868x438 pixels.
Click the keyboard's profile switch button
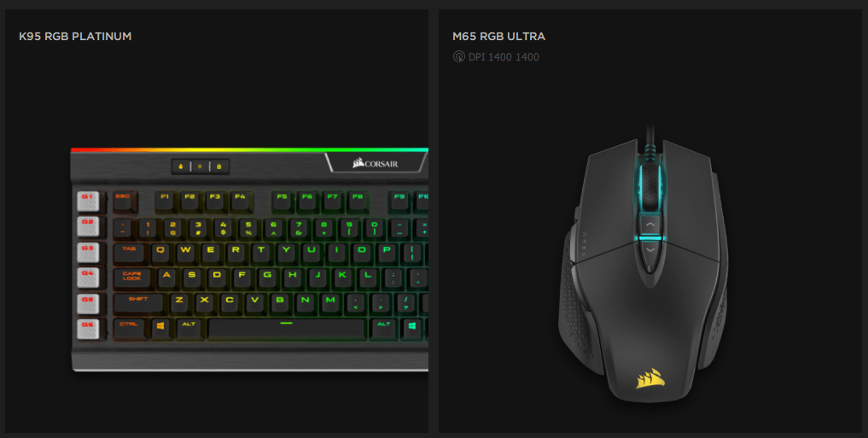coord(181,166)
